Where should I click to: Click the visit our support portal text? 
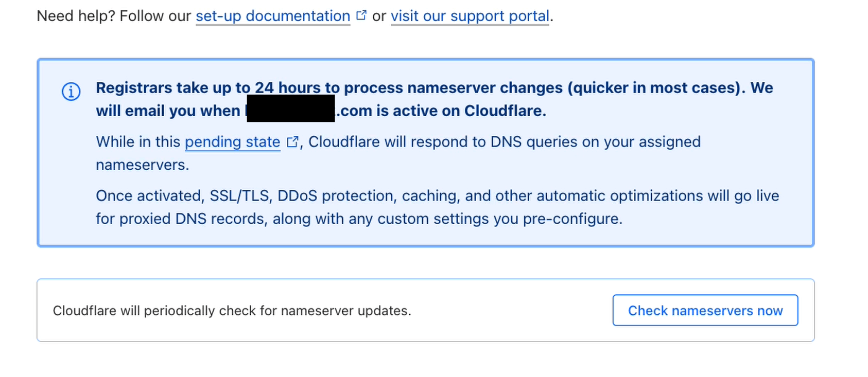469,16
